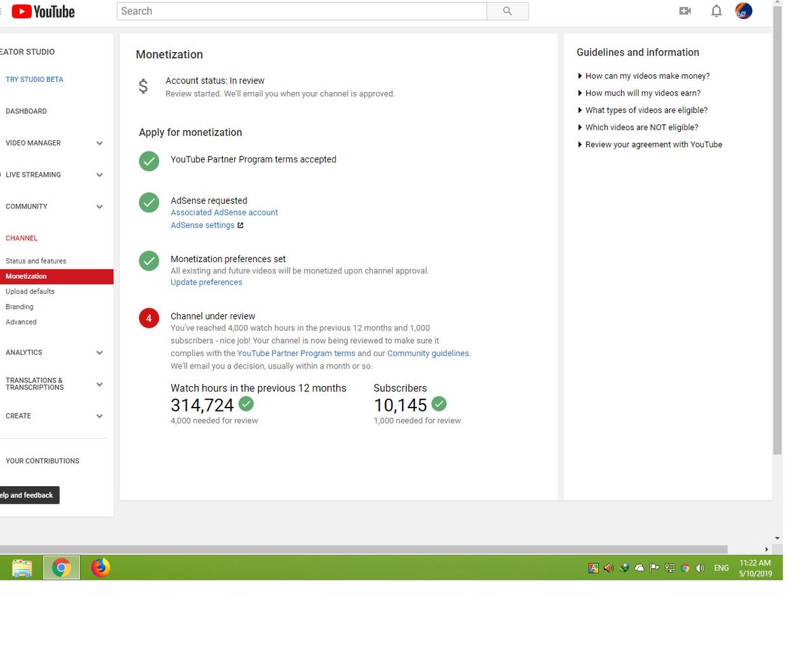Open YouTube Partner Program terms link
Image resolution: width=812 pixels, height=650 pixels.
click(x=296, y=353)
